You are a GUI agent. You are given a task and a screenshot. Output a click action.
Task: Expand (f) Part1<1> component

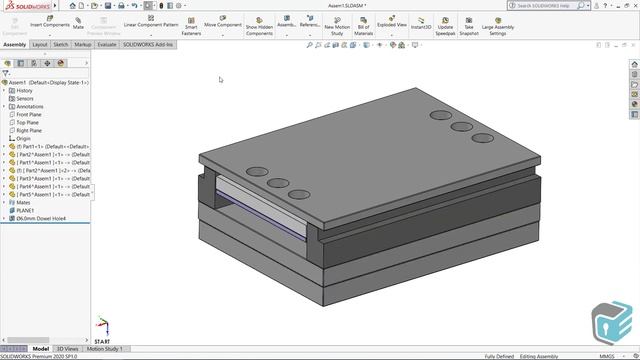click(4, 147)
